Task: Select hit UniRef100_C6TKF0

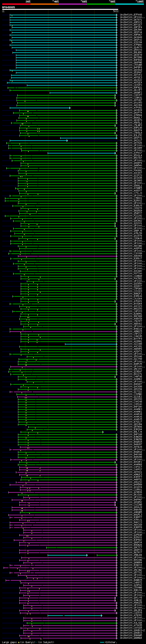Action: [x=131, y=85]
